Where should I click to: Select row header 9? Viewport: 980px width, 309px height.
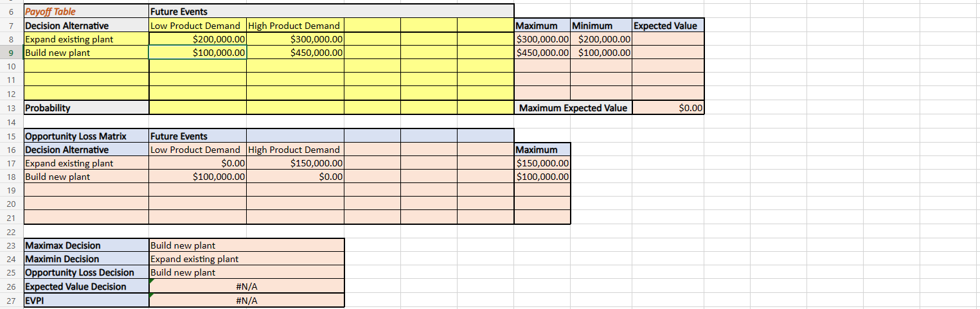[11, 53]
